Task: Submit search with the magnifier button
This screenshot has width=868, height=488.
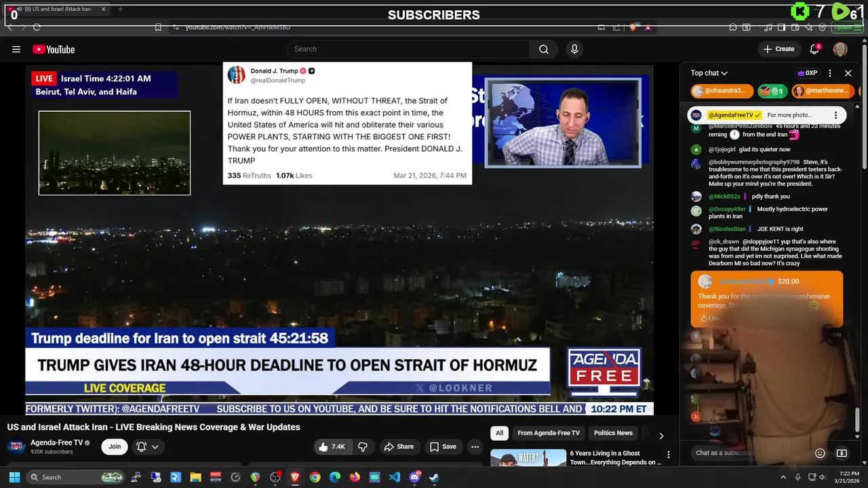Action: tap(544, 49)
